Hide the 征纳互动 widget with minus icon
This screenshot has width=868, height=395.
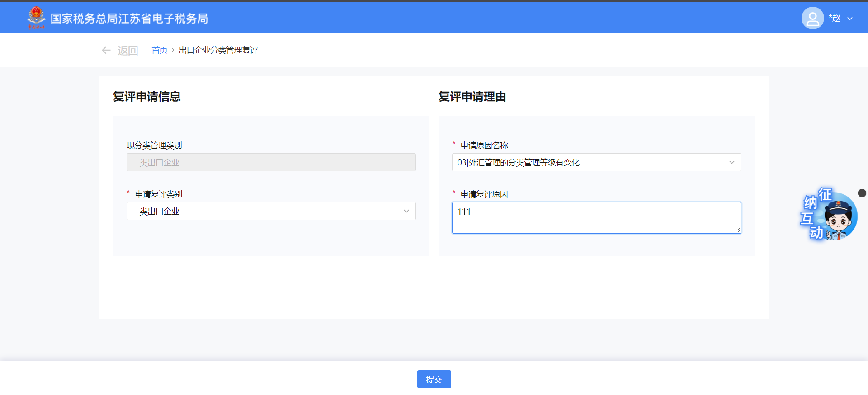click(x=862, y=193)
